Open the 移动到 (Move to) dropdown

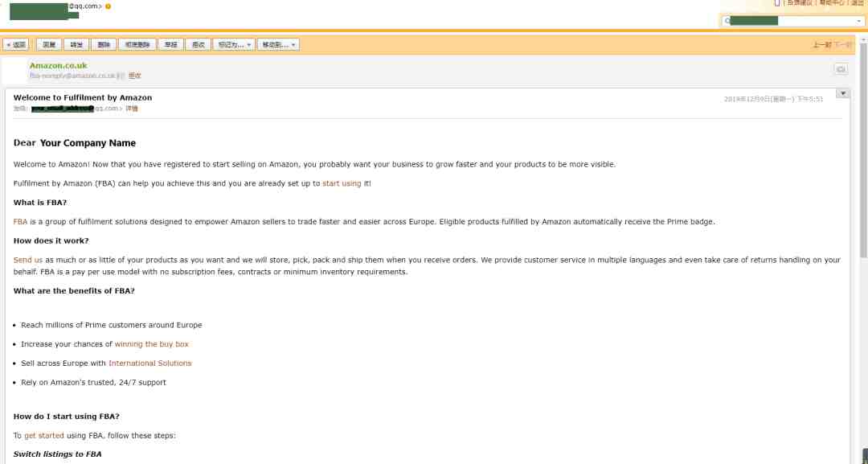click(x=278, y=45)
